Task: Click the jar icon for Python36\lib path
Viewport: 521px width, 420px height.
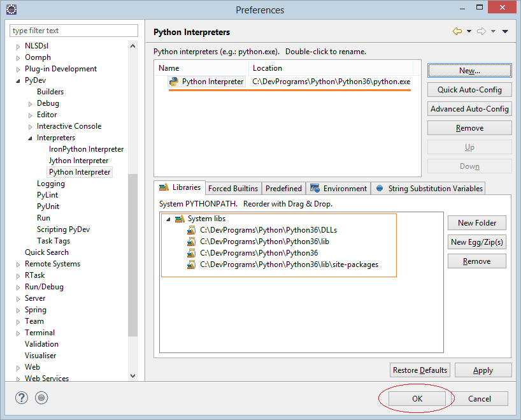Action: tap(191, 242)
